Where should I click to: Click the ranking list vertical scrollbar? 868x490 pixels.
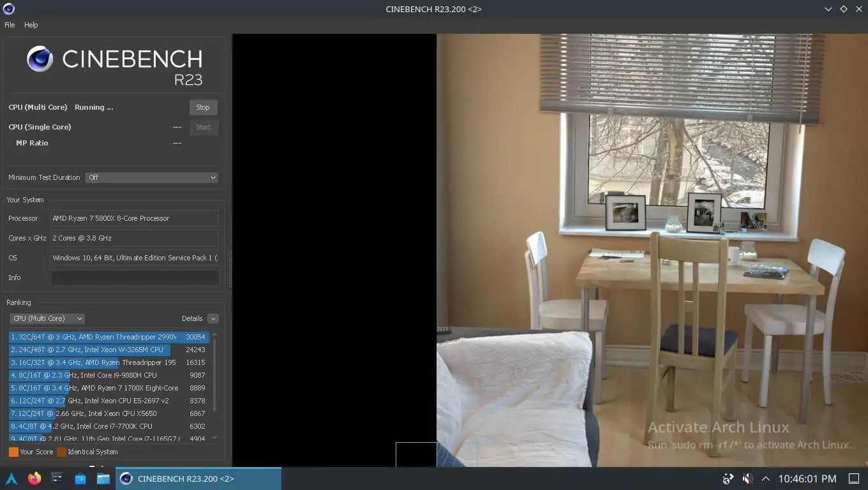(214, 376)
